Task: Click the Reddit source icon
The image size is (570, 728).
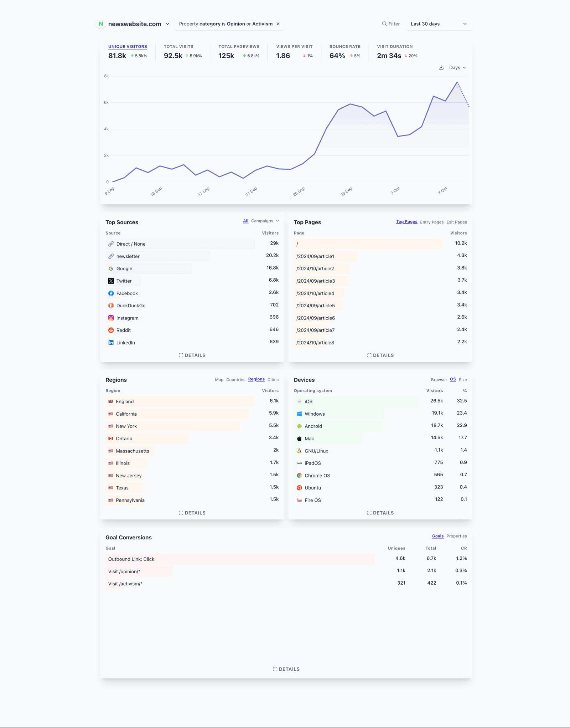Action: (x=111, y=330)
